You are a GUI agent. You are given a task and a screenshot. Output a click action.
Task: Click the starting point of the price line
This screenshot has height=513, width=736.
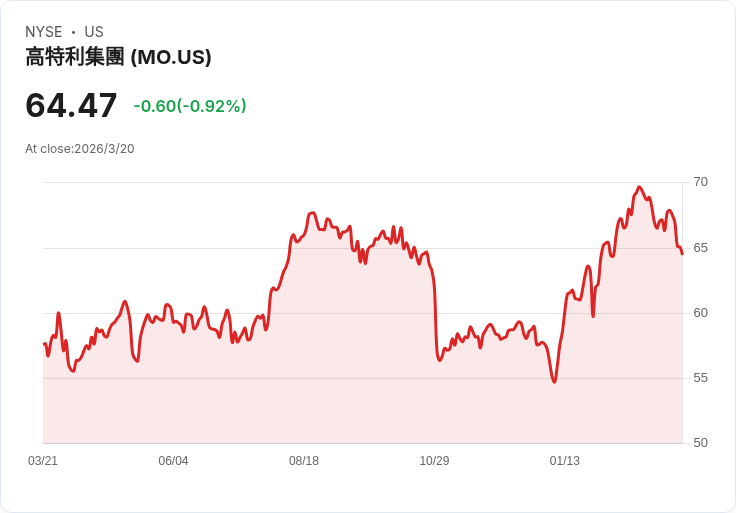click(44, 344)
